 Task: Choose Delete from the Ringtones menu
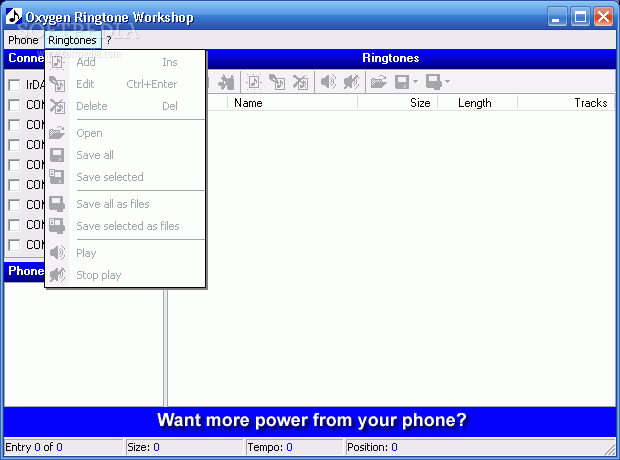tap(125, 106)
